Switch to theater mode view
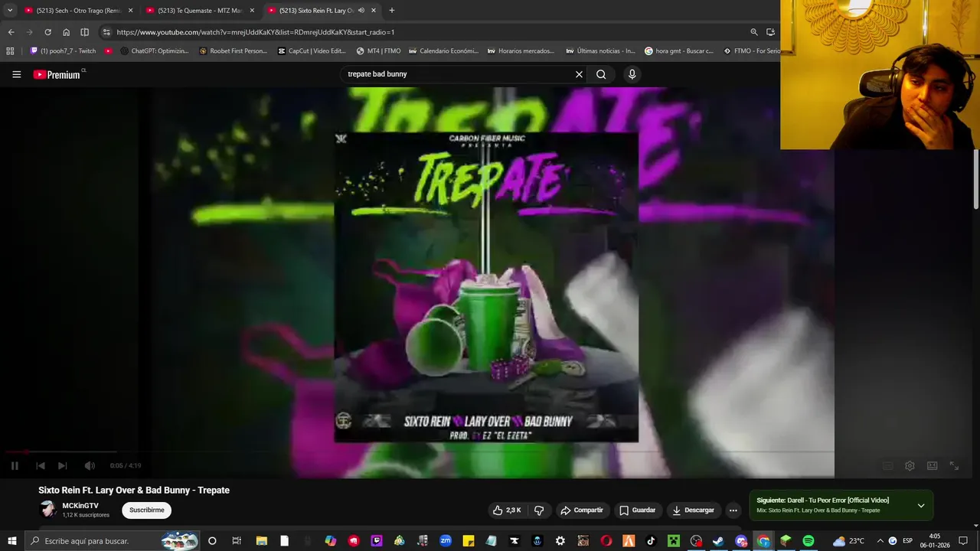Screen dimensions: 980x551 point(932,465)
